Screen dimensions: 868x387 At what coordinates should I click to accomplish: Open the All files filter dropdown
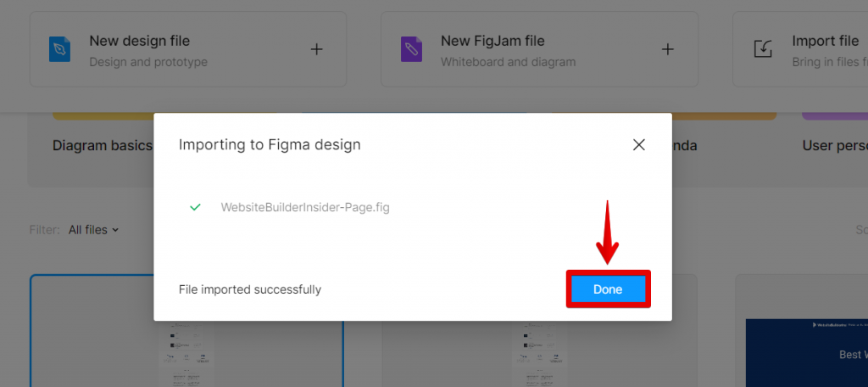point(93,229)
